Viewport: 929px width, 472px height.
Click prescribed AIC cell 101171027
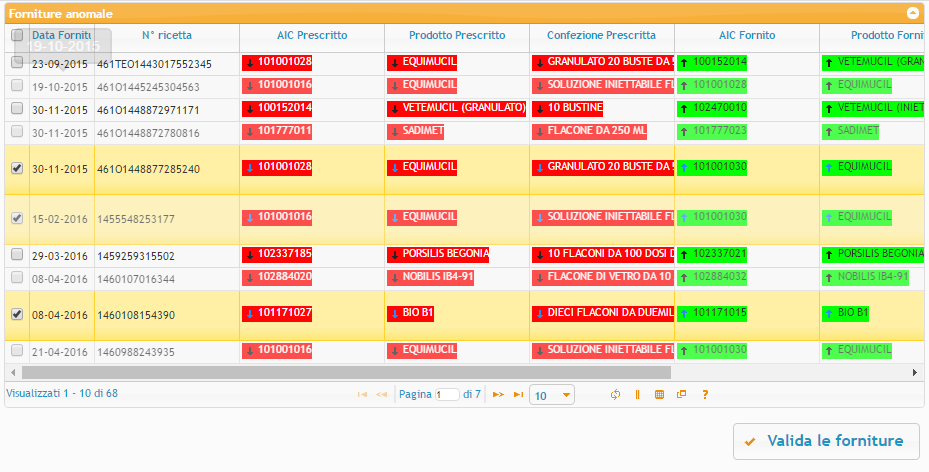pyautogui.click(x=277, y=313)
